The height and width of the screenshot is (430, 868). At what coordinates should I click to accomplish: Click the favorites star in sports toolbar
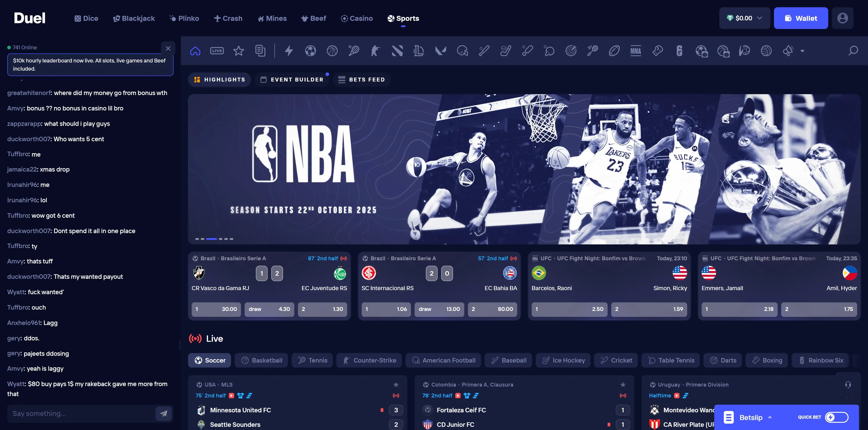pyautogui.click(x=238, y=51)
